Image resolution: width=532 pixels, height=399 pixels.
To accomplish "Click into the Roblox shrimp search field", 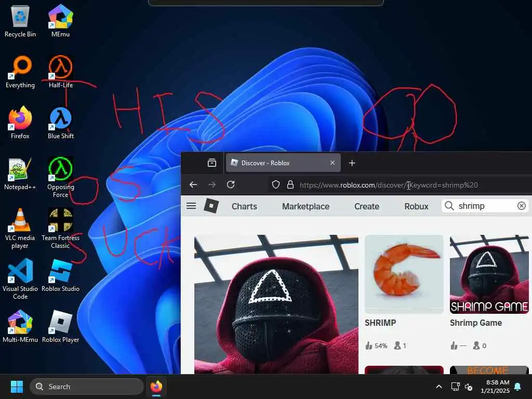I will point(485,206).
